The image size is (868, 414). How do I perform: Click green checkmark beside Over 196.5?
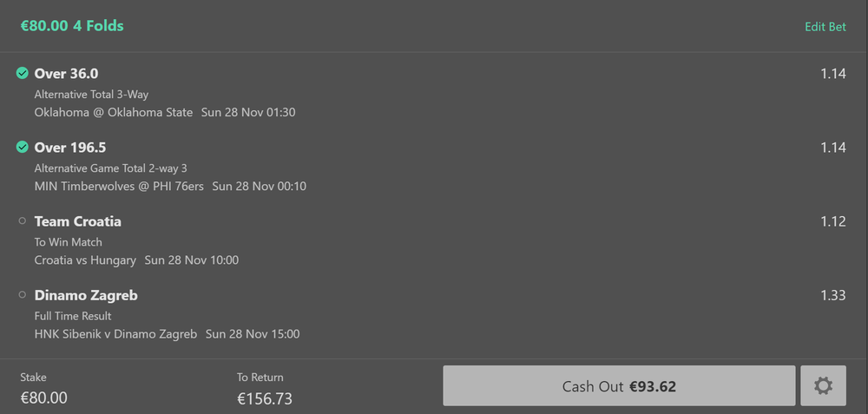(x=23, y=148)
